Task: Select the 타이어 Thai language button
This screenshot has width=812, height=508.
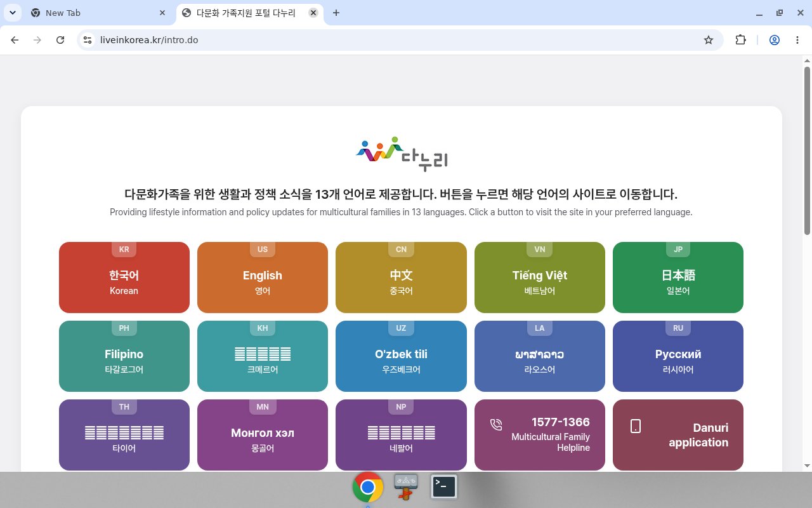Action: [124, 435]
